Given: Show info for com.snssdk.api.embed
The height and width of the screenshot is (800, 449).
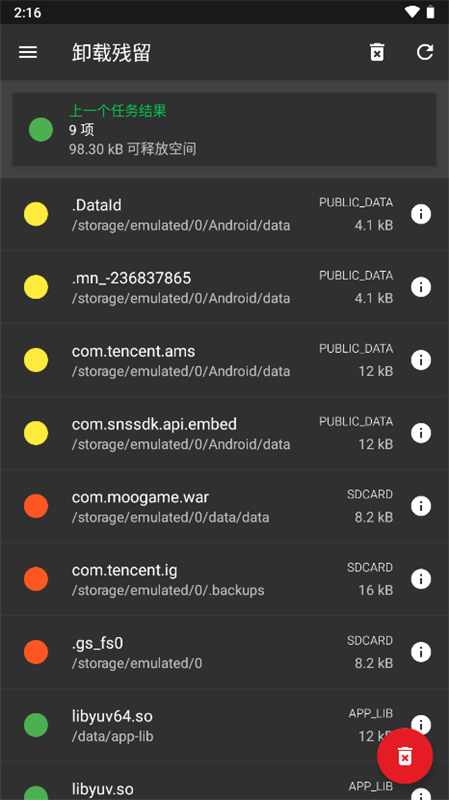Looking at the screenshot, I should [x=421, y=433].
